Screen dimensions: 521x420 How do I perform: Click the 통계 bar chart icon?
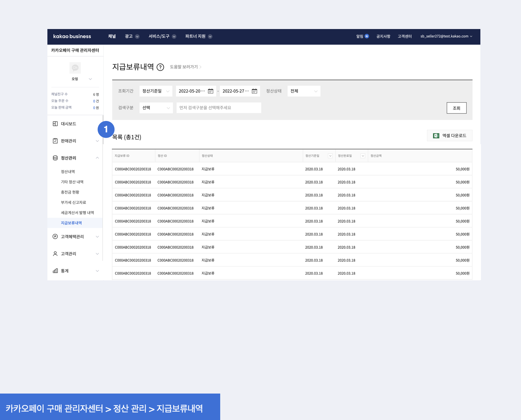55,271
